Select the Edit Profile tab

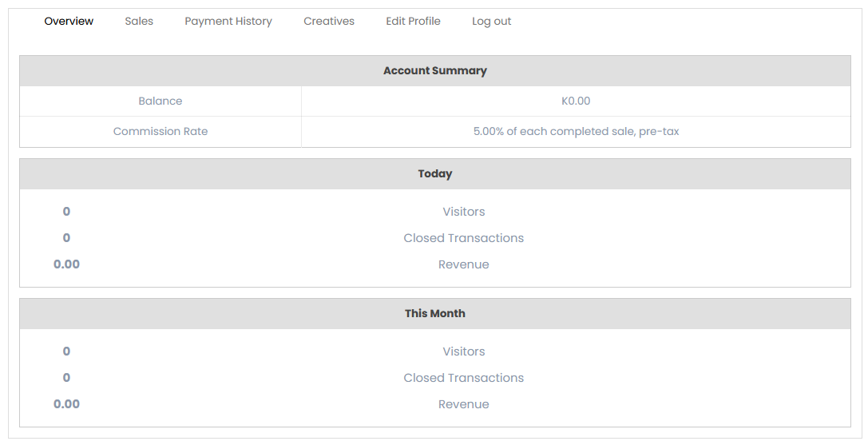pos(413,22)
